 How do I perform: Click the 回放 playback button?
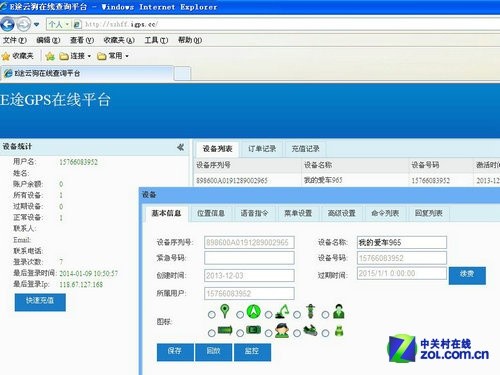[x=214, y=352]
